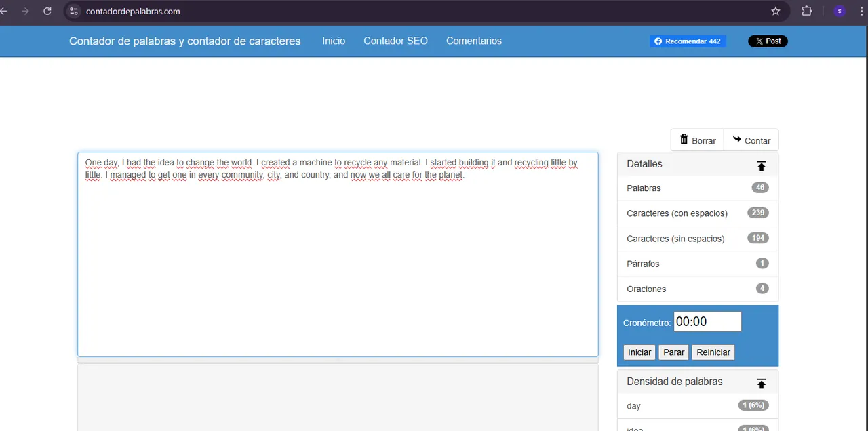Click the 194 characters badge

click(758, 238)
